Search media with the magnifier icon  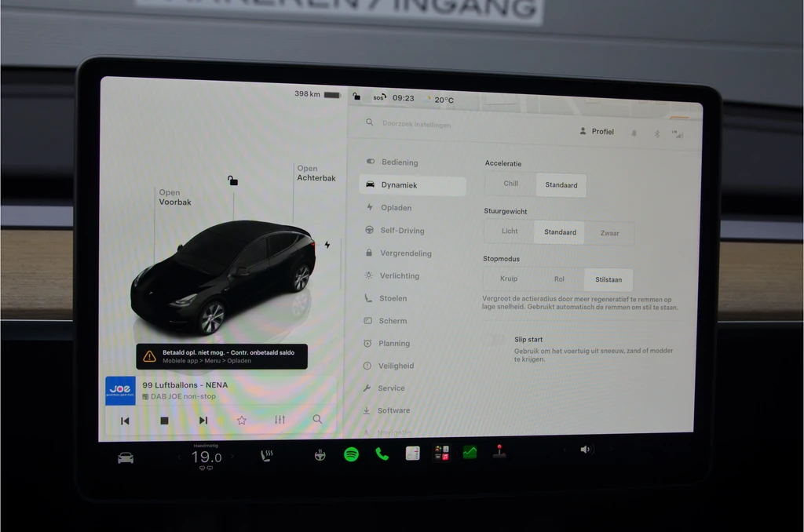pyautogui.click(x=317, y=419)
